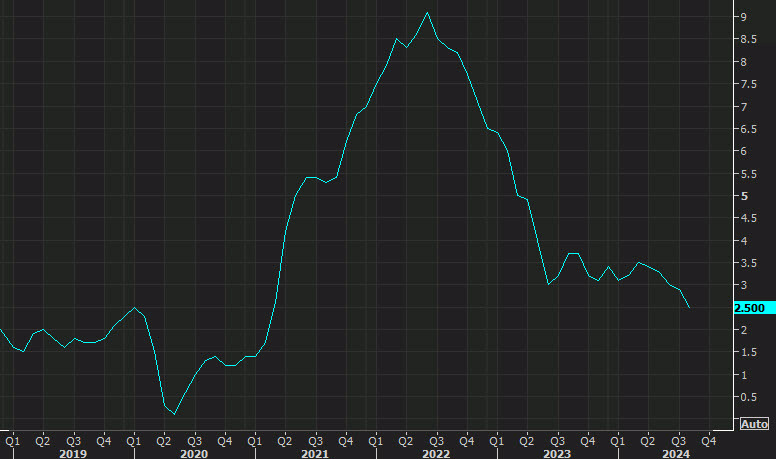Screen dimensions: 776x459
Task: Click the 2019 year label
Action: [73, 454]
